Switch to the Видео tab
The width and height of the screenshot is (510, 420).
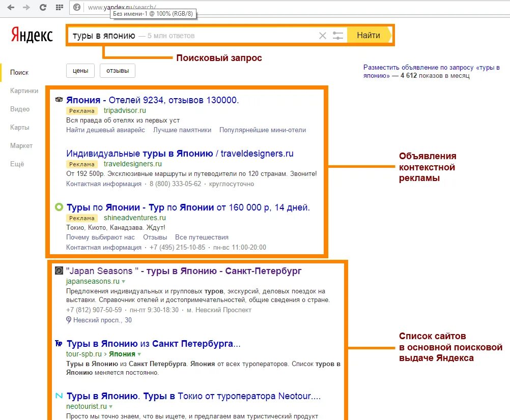pos(20,109)
